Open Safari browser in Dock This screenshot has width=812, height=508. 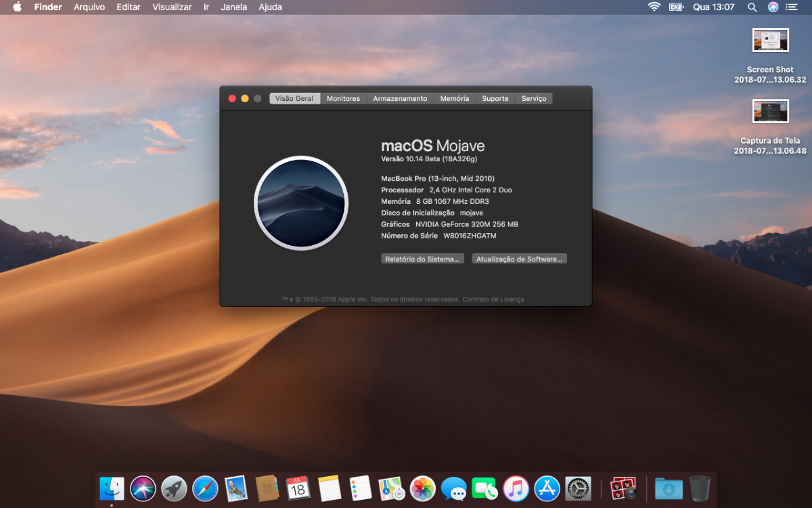pyautogui.click(x=205, y=488)
